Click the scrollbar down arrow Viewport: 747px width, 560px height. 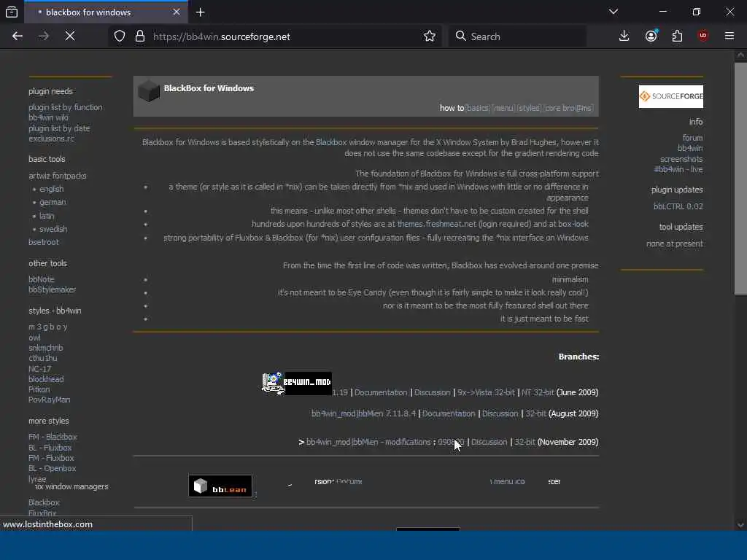point(740,525)
